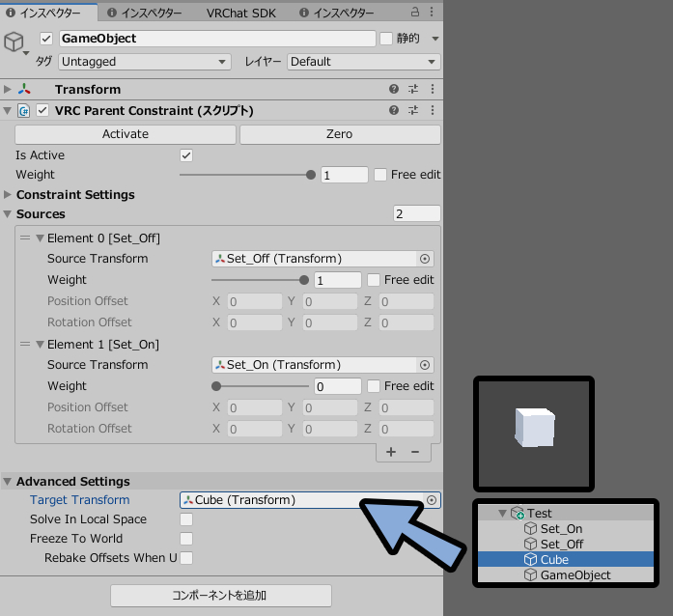
Task: Open the inspector tab options menu
Action: 432,12
